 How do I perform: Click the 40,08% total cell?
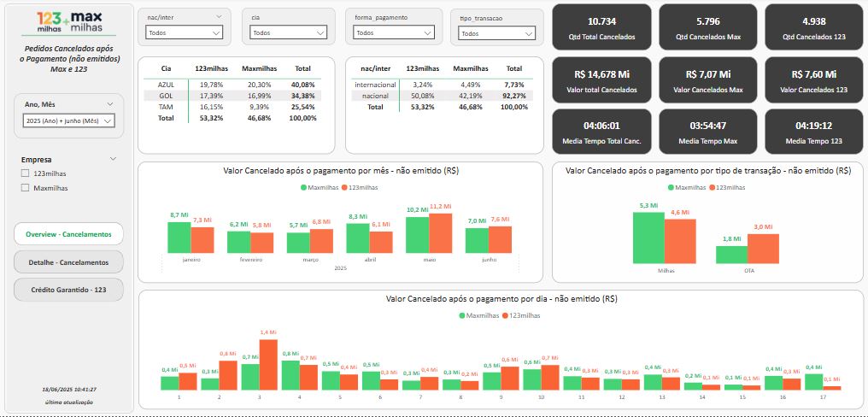(302, 85)
